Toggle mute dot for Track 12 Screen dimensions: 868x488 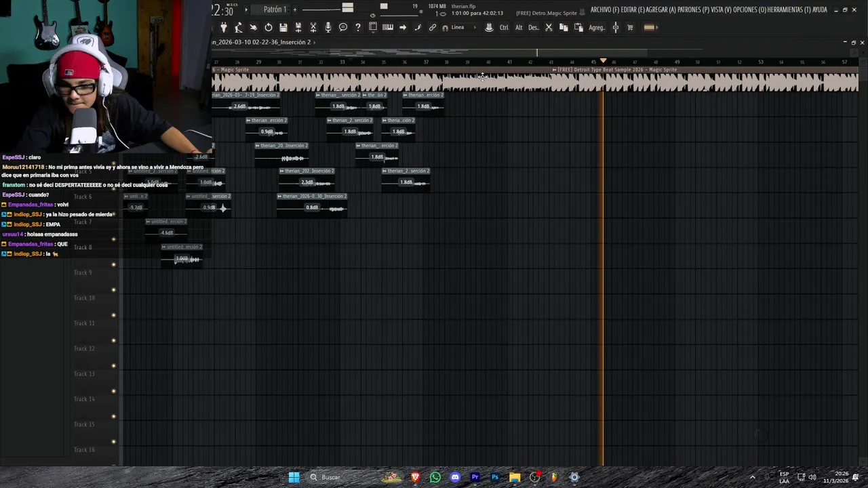point(113,366)
